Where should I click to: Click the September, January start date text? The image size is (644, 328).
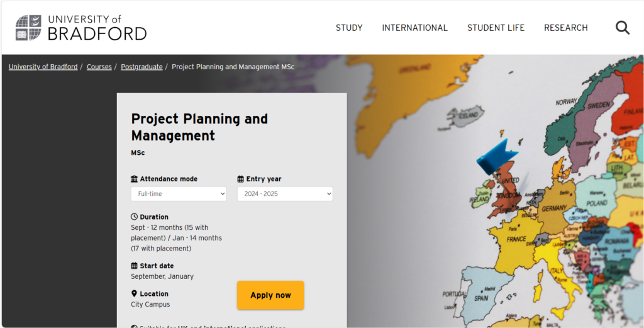point(162,276)
